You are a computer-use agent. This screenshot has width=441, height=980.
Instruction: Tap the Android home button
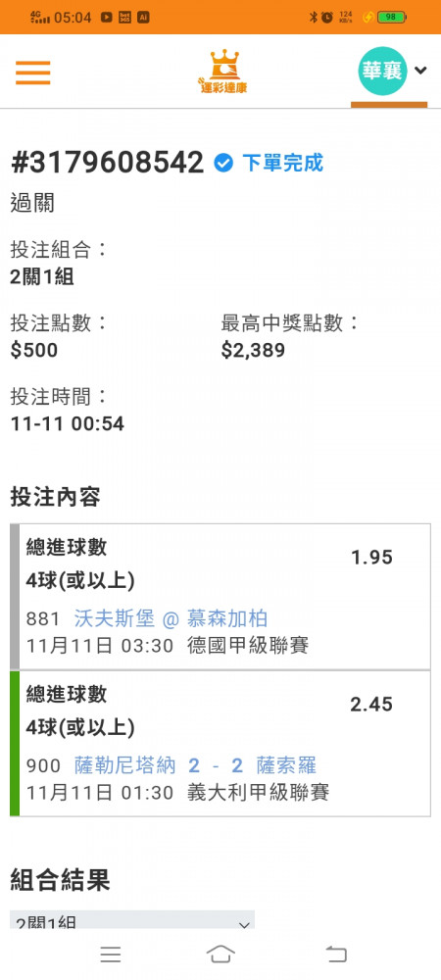pos(220,954)
